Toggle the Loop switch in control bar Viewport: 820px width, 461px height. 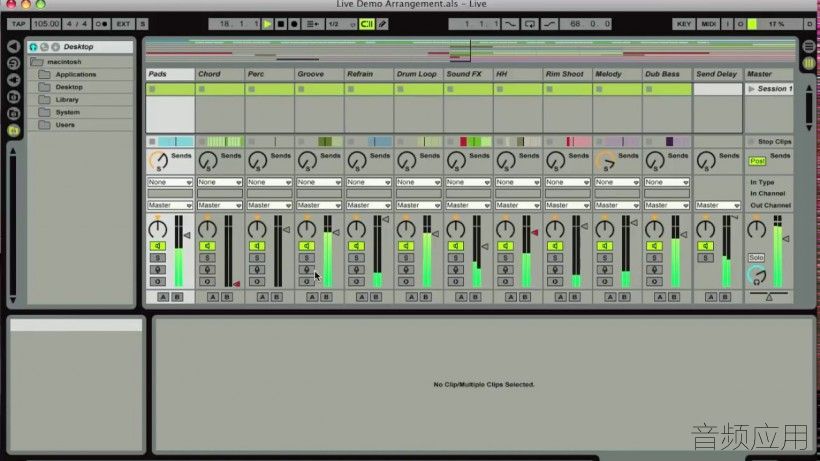click(x=529, y=24)
